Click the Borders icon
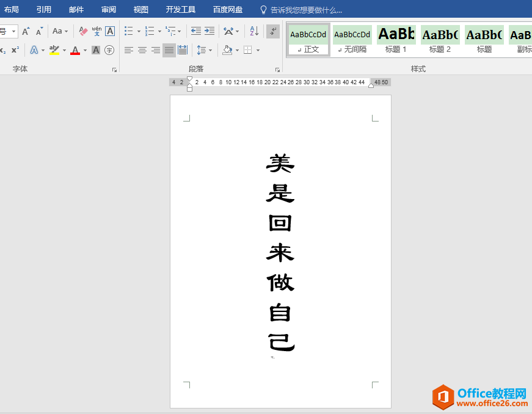This screenshot has width=532, height=414. tap(248, 50)
